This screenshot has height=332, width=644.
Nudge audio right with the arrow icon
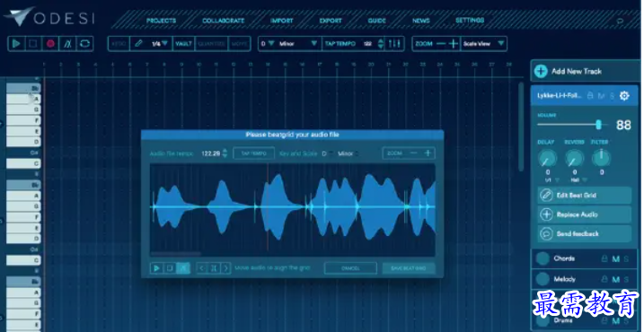coord(225,268)
